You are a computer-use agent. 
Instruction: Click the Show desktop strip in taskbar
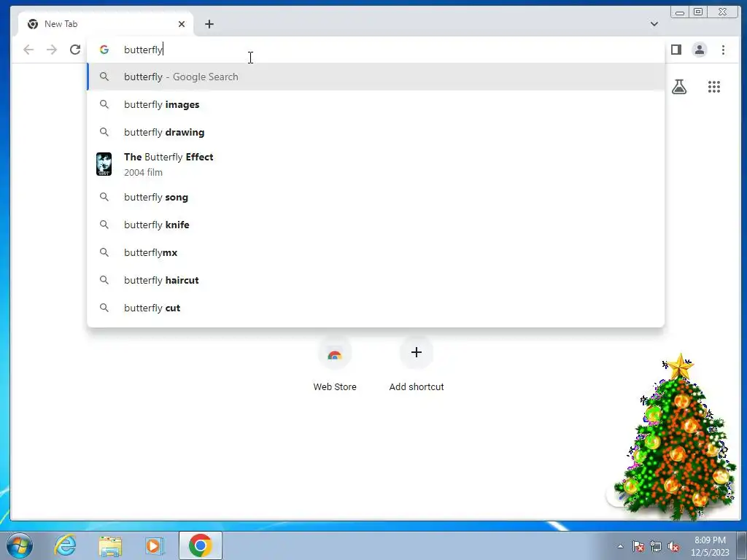coord(742,545)
